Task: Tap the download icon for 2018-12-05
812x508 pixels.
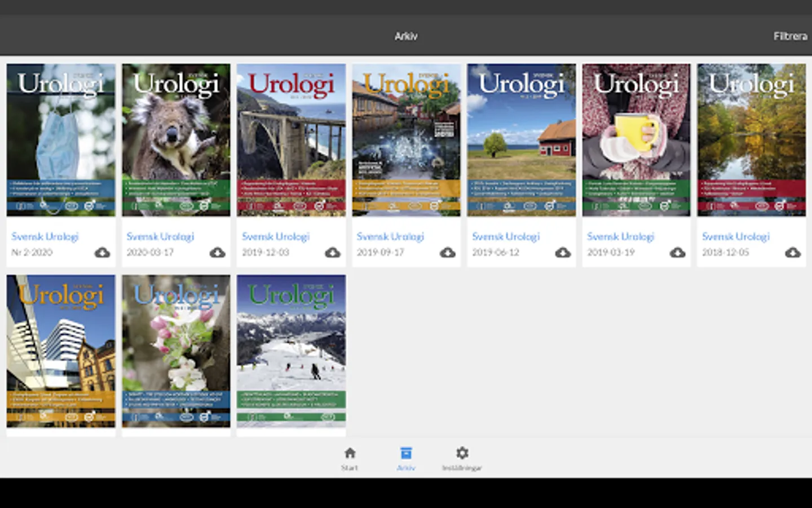Action: [793, 252]
